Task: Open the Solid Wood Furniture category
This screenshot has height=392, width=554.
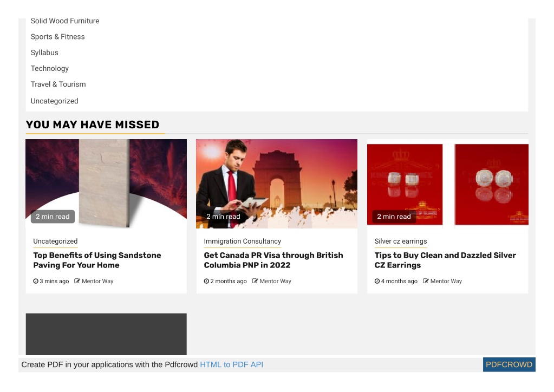Action: 65,21
